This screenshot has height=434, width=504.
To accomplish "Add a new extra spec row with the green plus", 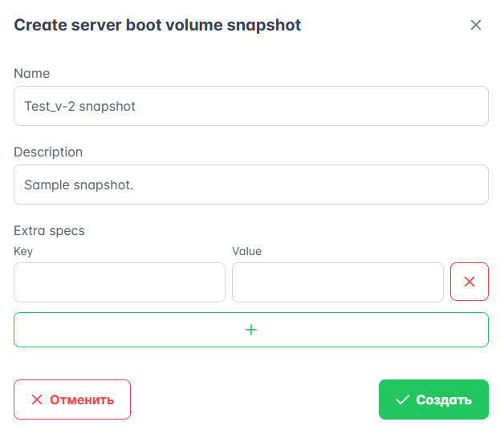I will click(251, 330).
